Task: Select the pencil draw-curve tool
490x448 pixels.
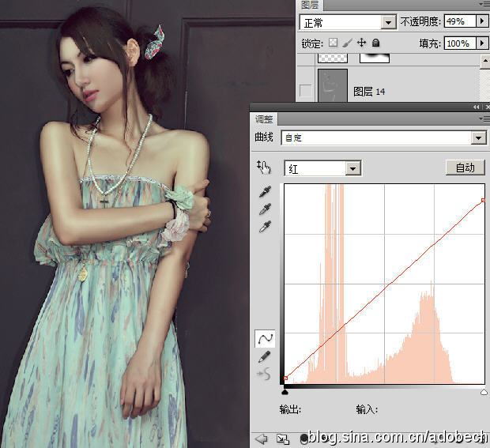Action: 265,357
